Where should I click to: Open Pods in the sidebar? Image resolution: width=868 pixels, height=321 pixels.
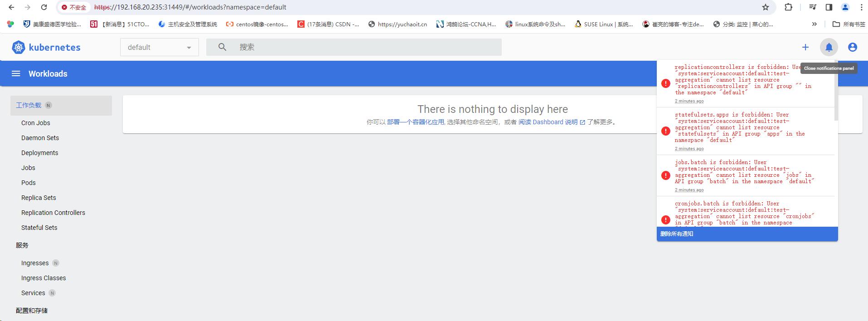click(x=29, y=183)
